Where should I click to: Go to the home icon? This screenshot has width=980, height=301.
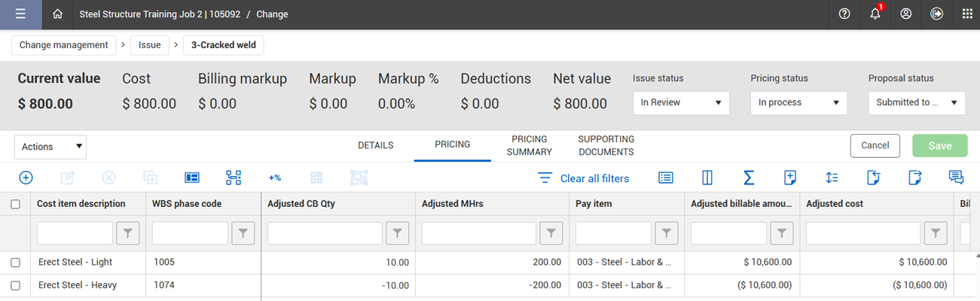57,14
